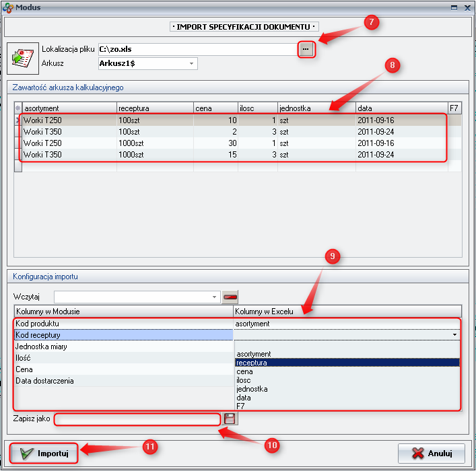The width and height of the screenshot is (476, 471).
Task: Click the floppy disk save configuration icon
Action: pos(230,419)
